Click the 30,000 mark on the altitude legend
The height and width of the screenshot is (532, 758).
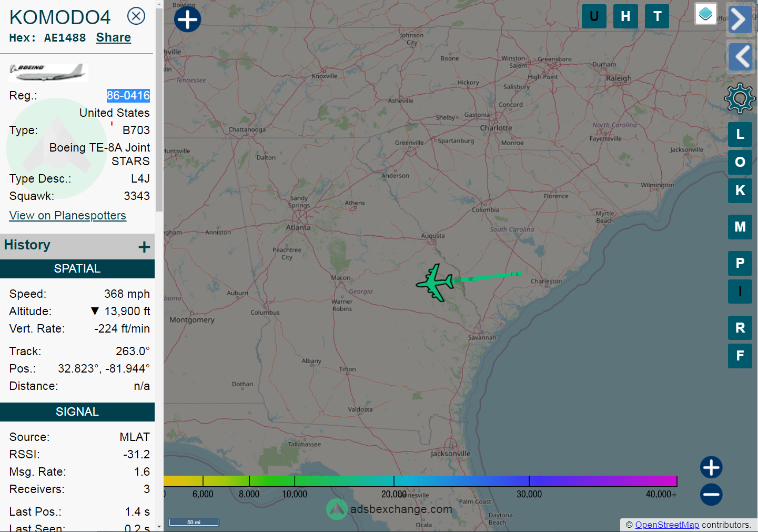pos(529,494)
